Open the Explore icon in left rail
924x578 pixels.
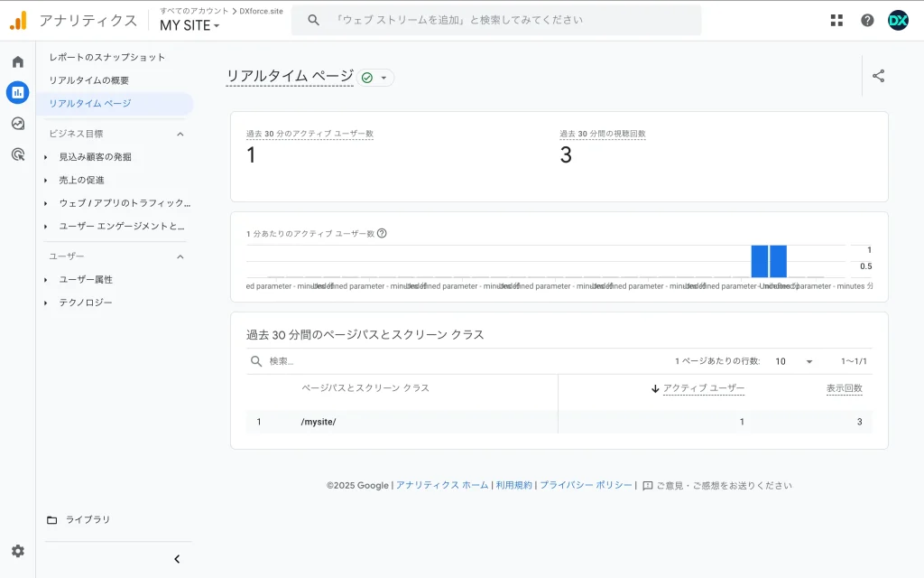point(17,124)
